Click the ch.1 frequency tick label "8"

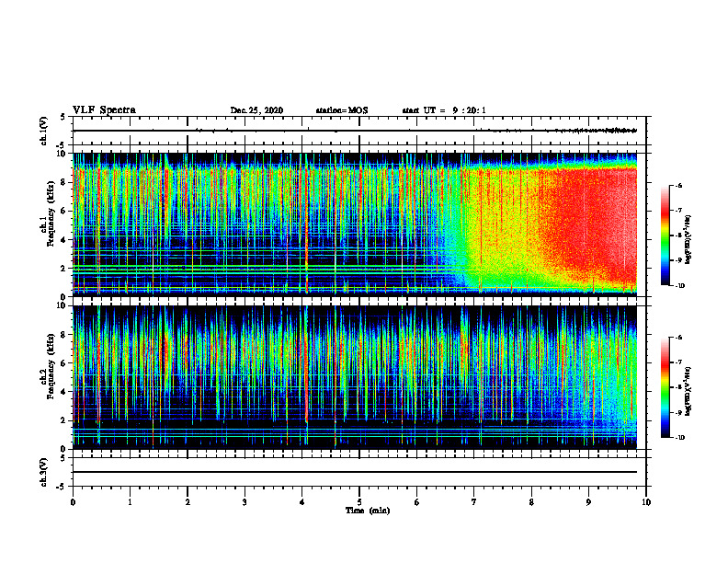[x=64, y=182]
